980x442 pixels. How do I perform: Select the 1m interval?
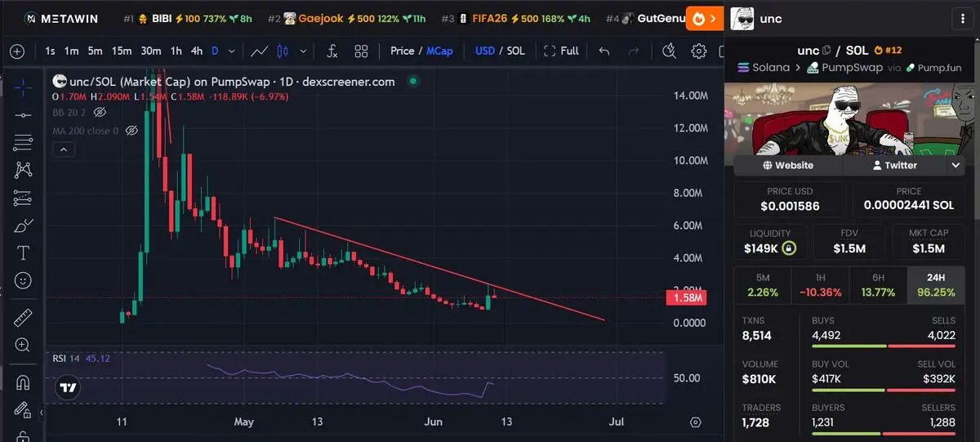72,51
